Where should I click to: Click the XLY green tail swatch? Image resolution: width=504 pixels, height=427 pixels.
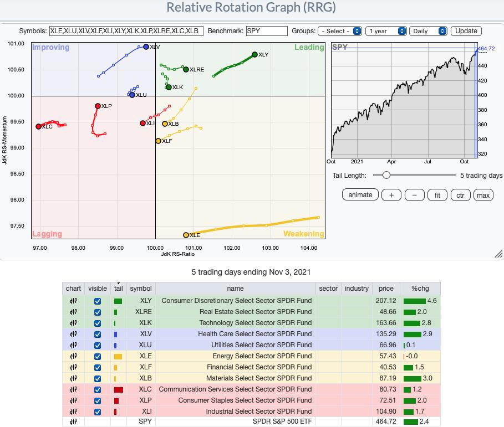[118, 301]
